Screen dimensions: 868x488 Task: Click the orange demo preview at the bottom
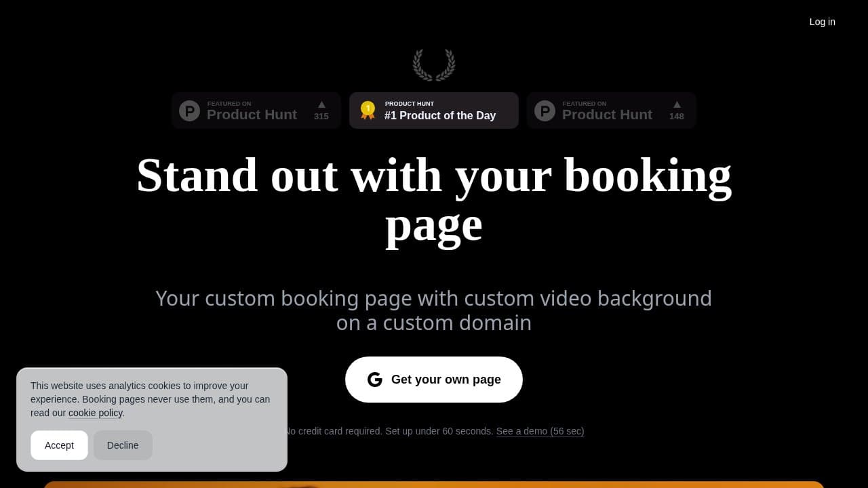click(434, 485)
